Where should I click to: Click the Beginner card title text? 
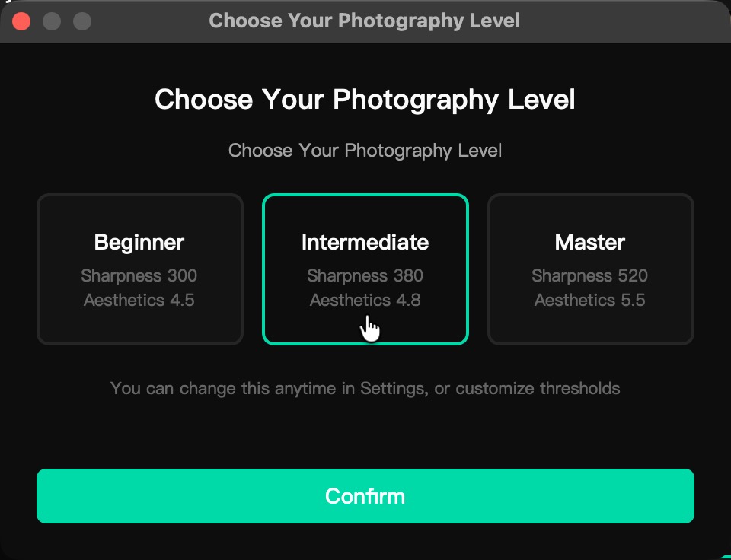click(139, 242)
